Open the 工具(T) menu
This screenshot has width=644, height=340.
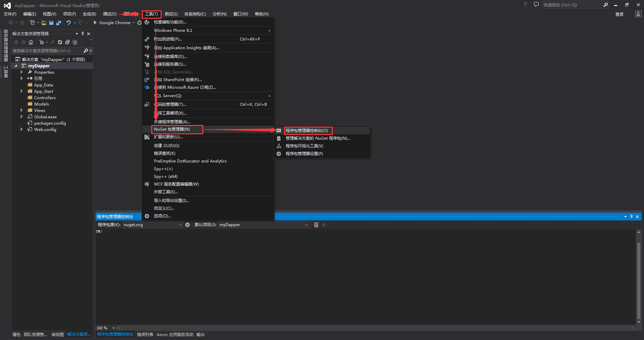click(x=151, y=14)
